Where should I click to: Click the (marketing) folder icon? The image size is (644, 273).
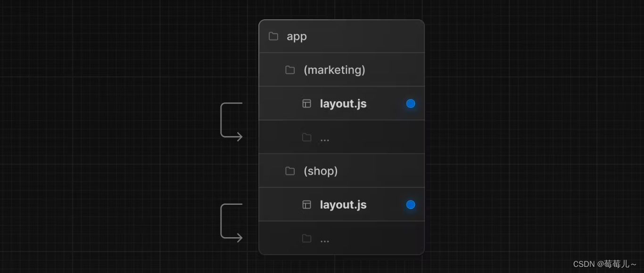[290, 70]
